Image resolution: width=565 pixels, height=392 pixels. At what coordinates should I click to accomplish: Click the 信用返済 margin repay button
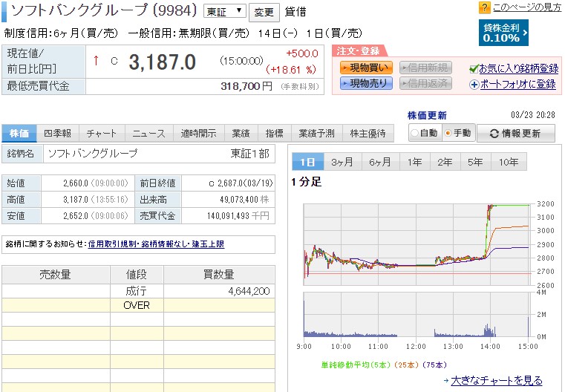point(425,83)
